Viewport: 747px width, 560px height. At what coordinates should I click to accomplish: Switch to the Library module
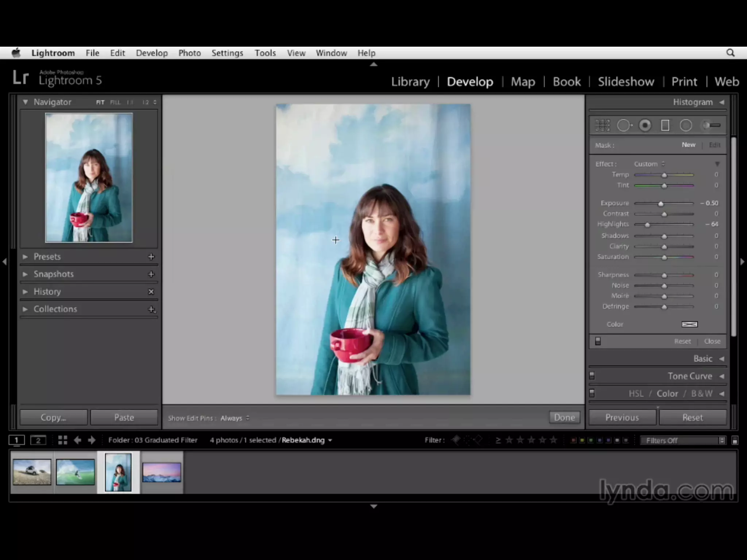[x=410, y=81]
